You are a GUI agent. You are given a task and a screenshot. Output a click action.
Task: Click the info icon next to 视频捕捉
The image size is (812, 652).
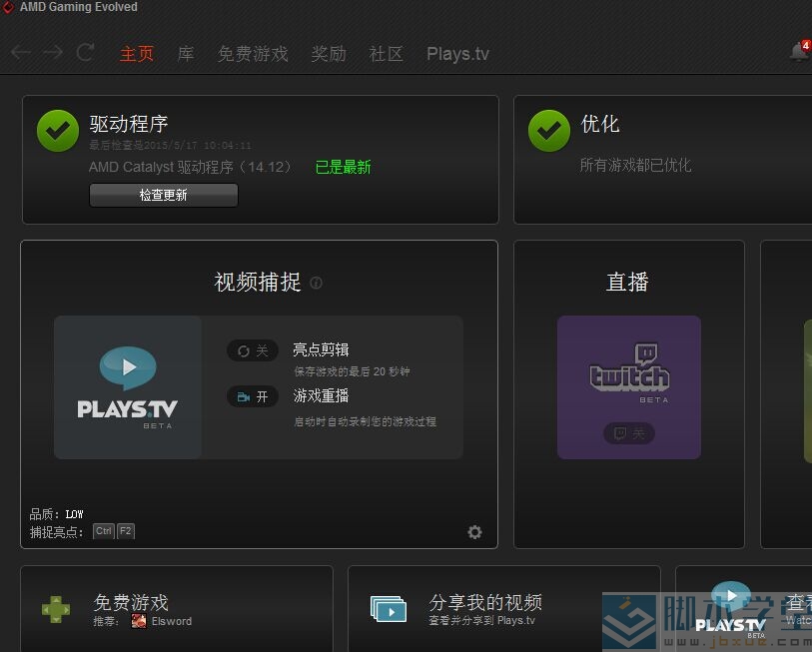[x=316, y=283]
